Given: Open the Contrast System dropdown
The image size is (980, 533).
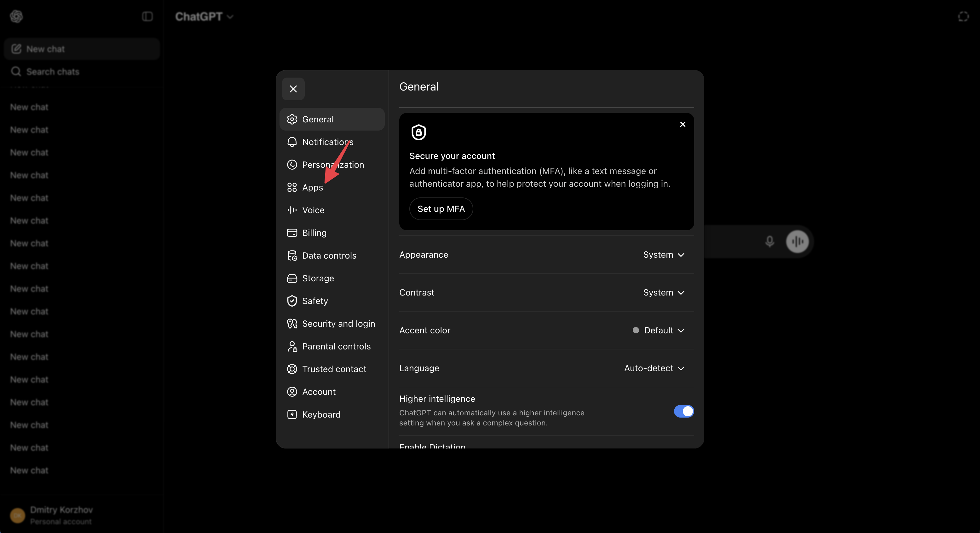Looking at the screenshot, I should coord(664,292).
